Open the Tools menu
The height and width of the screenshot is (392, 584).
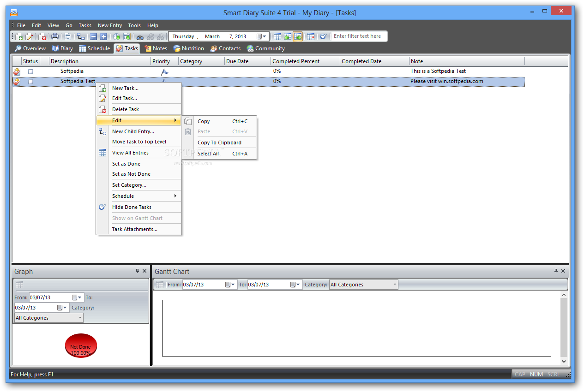(x=135, y=25)
